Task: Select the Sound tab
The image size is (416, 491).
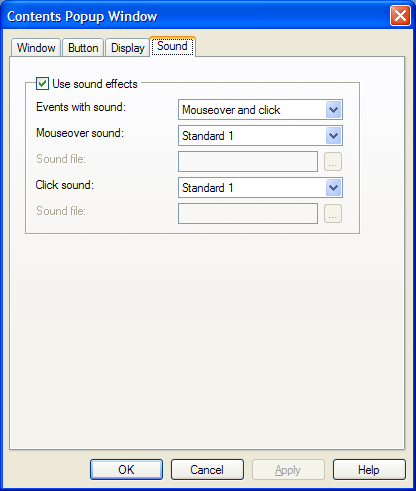Action: coord(172,46)
